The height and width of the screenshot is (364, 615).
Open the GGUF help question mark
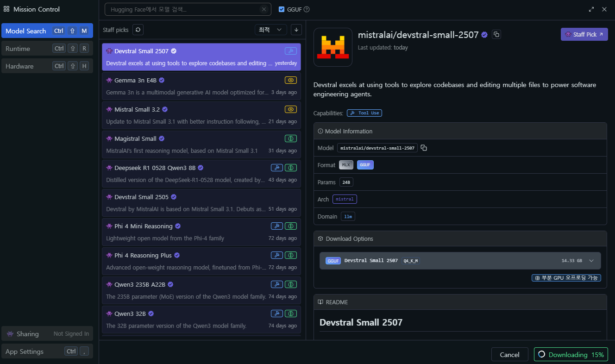click(x=307, y=9)
